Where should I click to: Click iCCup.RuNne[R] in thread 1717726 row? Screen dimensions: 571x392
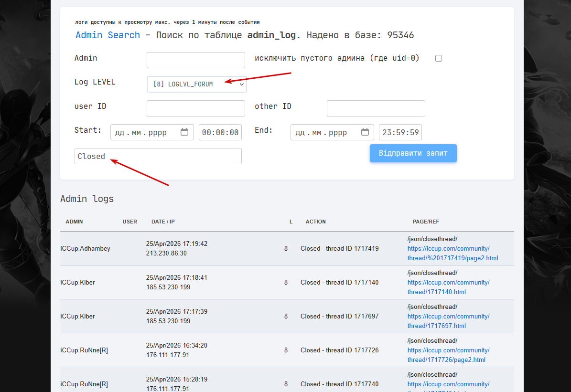(84, 350)
